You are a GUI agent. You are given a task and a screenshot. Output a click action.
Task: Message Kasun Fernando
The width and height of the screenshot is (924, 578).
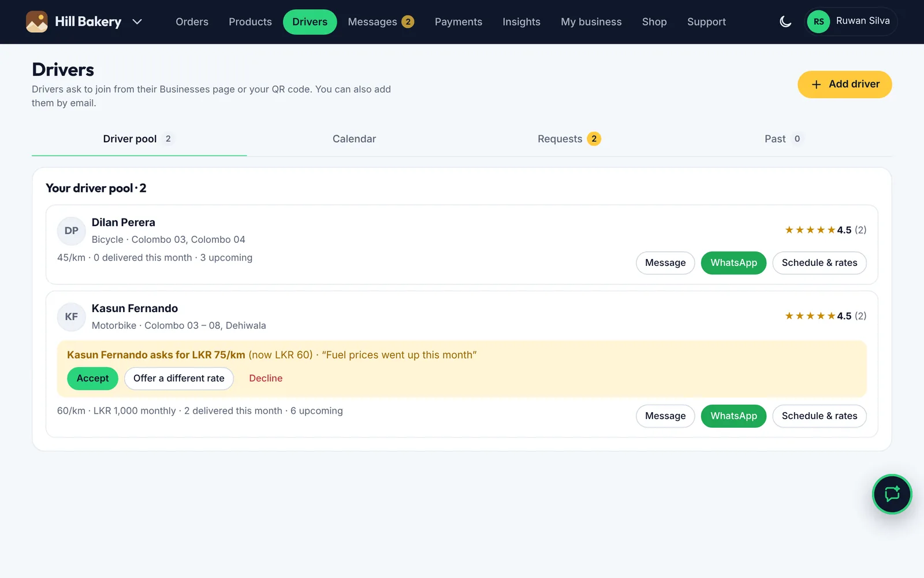(665, 416)
